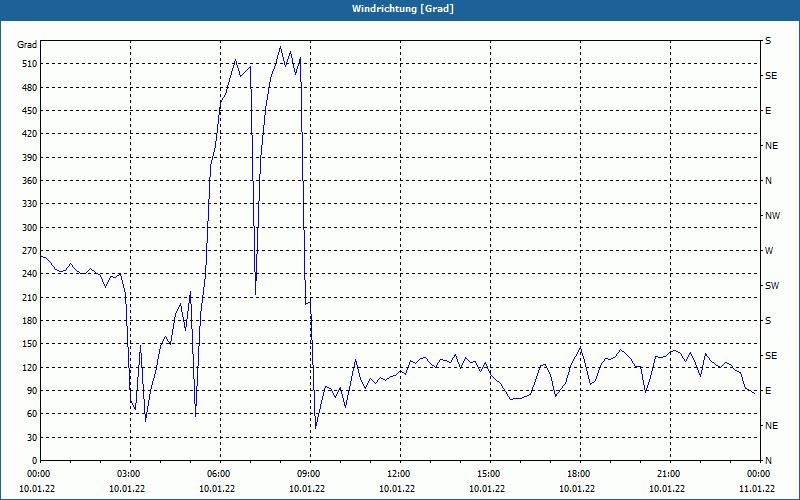Viewport: 800px width, 500px height.
Task: Click the 450 y-axis label
Action: pyautogui.click(x=30, y=111)
